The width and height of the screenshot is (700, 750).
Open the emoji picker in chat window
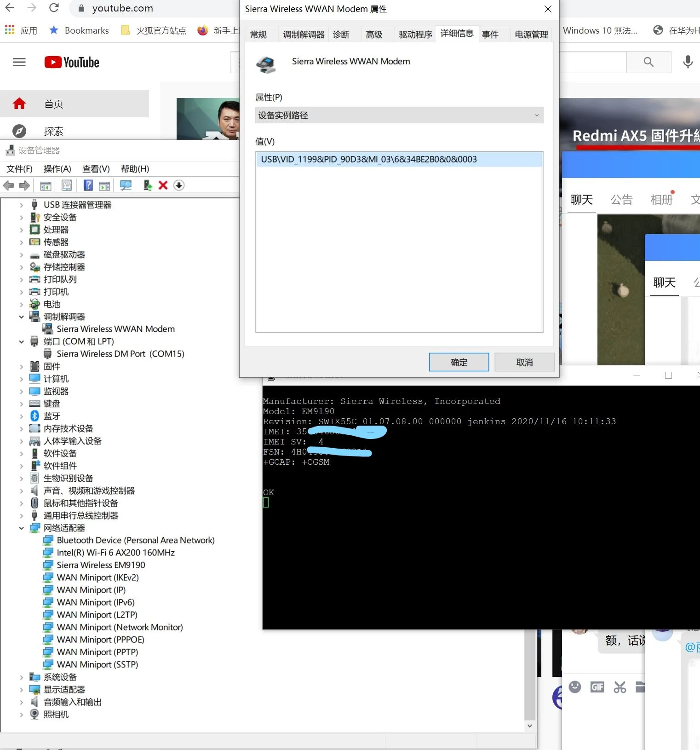[575, 687]
